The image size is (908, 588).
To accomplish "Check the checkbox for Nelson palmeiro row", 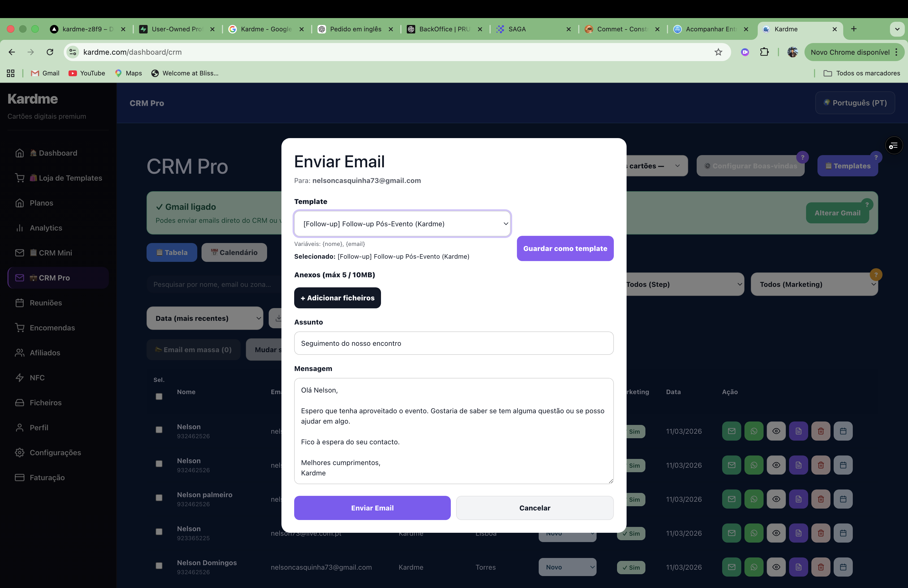I will click(x=159, y=497).
